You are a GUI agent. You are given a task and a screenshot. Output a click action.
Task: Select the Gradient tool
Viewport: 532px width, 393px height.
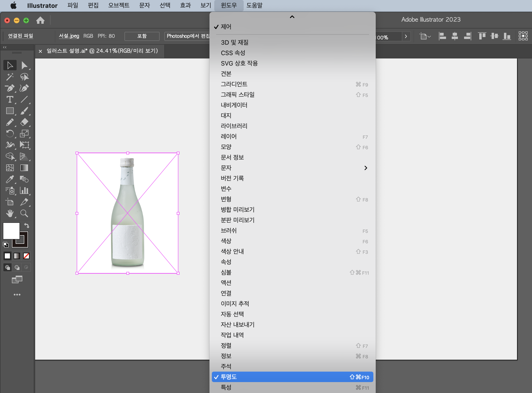[24, 168]
